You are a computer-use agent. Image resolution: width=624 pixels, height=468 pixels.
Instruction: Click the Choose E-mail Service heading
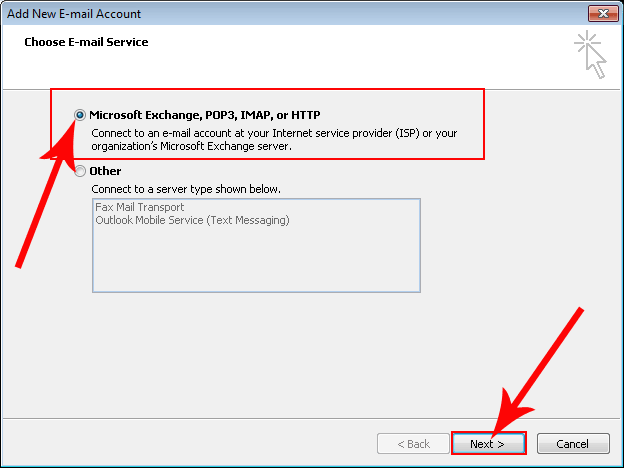(86, 42)
